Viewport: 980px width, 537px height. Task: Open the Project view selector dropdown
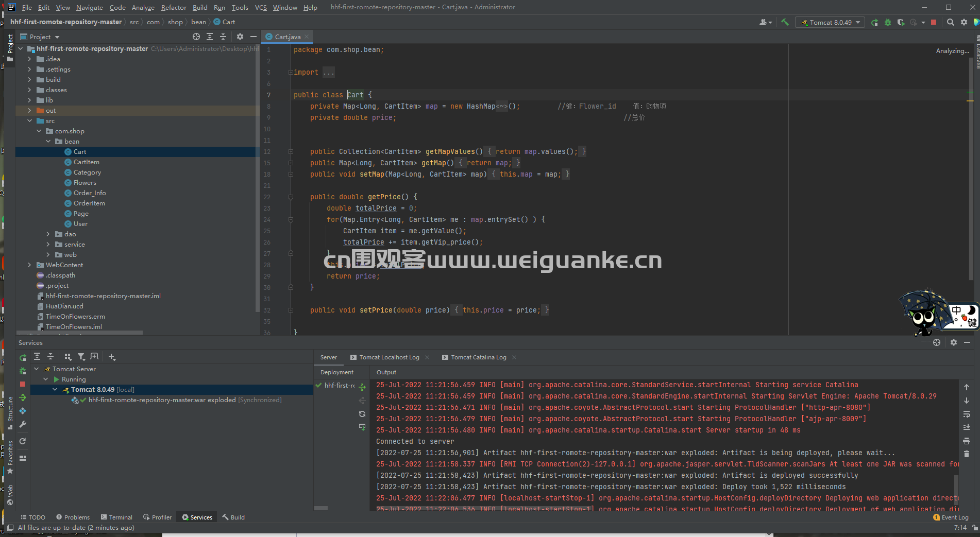[40, 37]
